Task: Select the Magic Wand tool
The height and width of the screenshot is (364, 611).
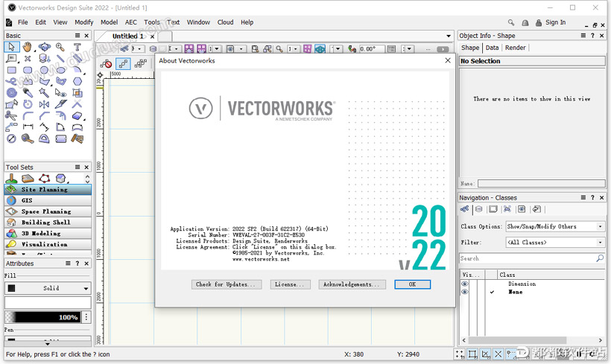Action: tap(44, 92)
